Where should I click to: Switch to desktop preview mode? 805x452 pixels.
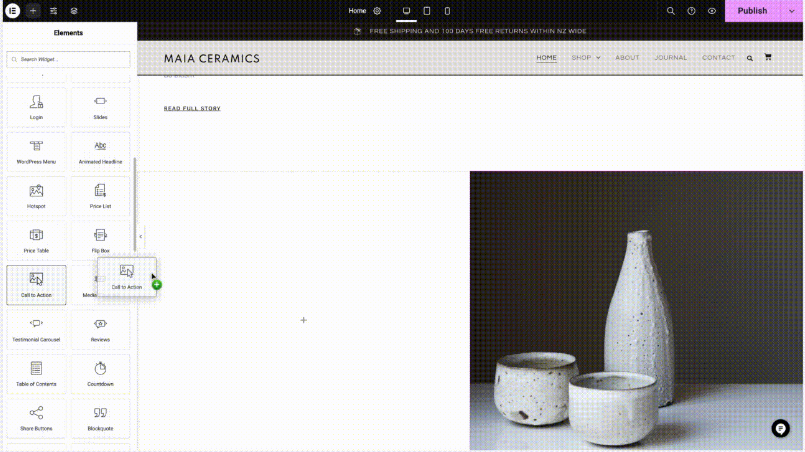pos(406,11)
